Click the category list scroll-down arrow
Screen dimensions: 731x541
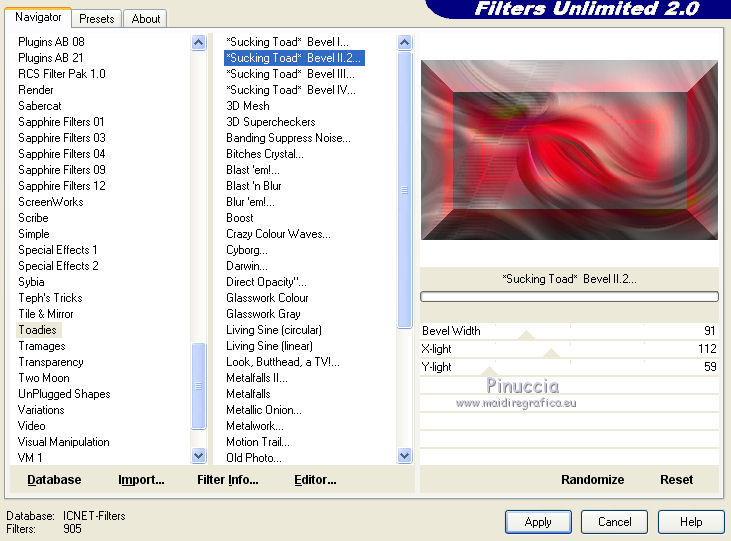click(x=199, y=455)
